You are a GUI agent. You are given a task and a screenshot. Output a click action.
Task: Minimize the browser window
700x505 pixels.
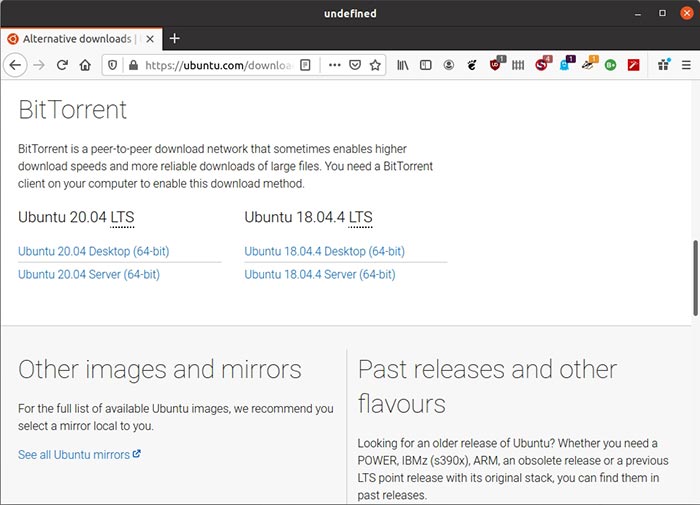638,13
